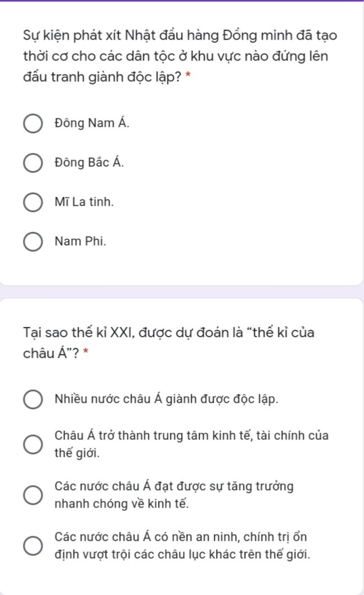Select radio circle for Nhiều nước châu Á giành độc lập
The width and height of the screenshot is (364, 595).
(x=33, y=399)
